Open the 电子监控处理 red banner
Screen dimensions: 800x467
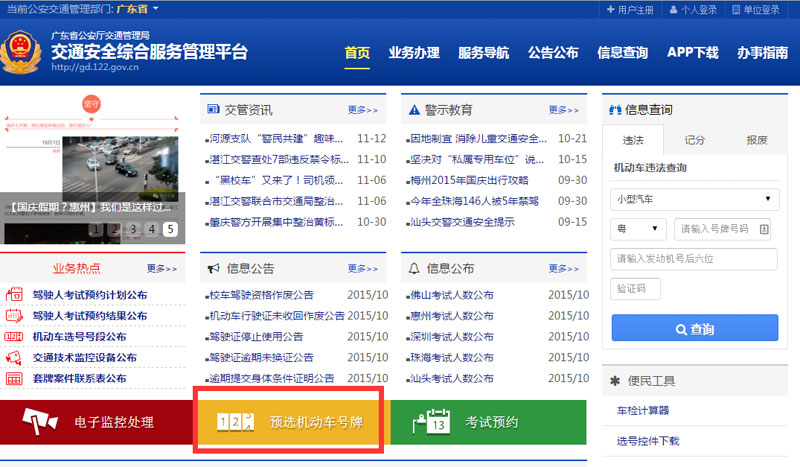point(96,422)
